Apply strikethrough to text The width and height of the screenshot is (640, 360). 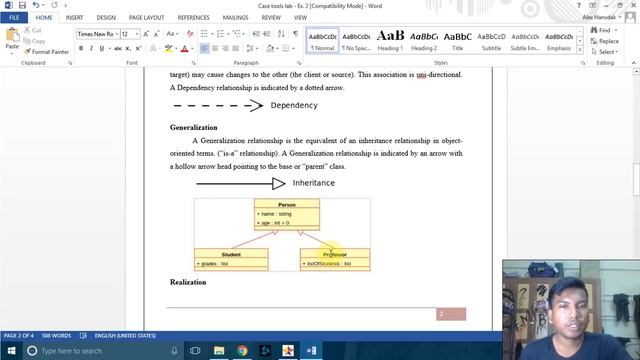[118, 49]
